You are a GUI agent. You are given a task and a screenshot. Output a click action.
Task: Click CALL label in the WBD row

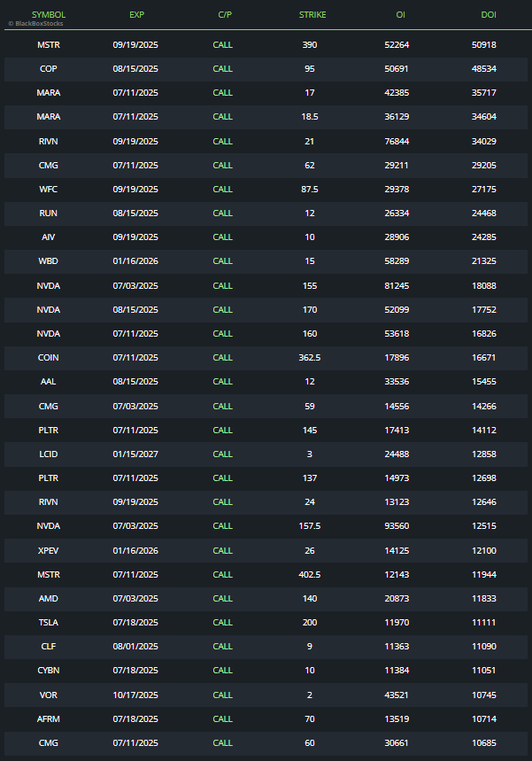222,260
